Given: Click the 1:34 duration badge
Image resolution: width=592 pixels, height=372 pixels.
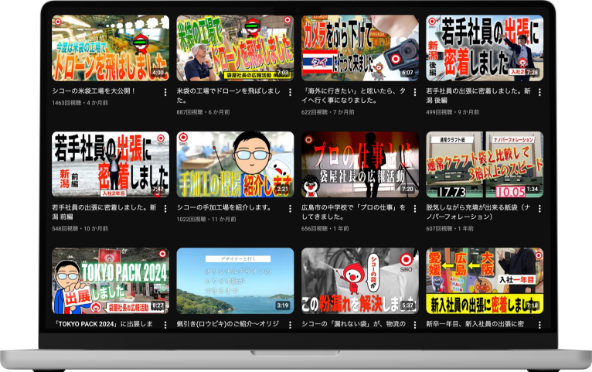Looking at the screenshot, I should 532,189.
